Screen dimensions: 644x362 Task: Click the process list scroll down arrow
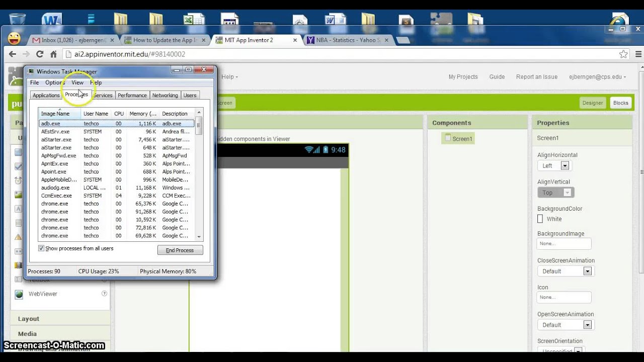(x=199, y=237)
